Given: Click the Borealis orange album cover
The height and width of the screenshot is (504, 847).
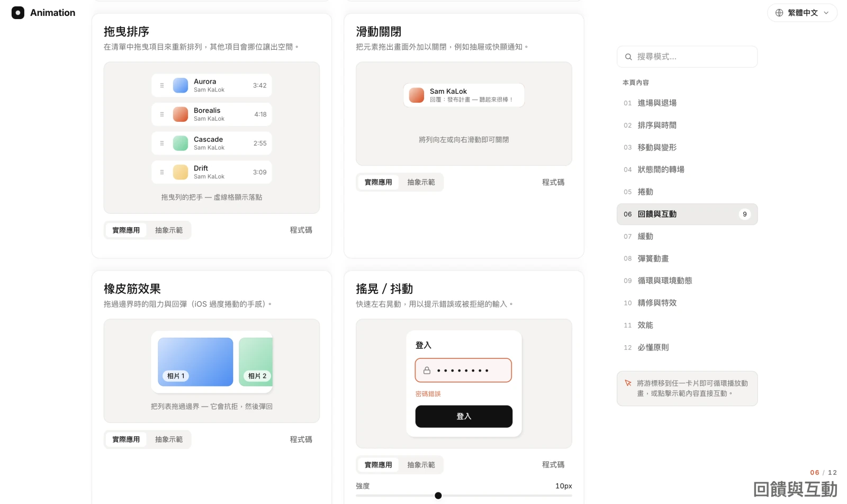Looking at the screenshot, I should [181, 114].
